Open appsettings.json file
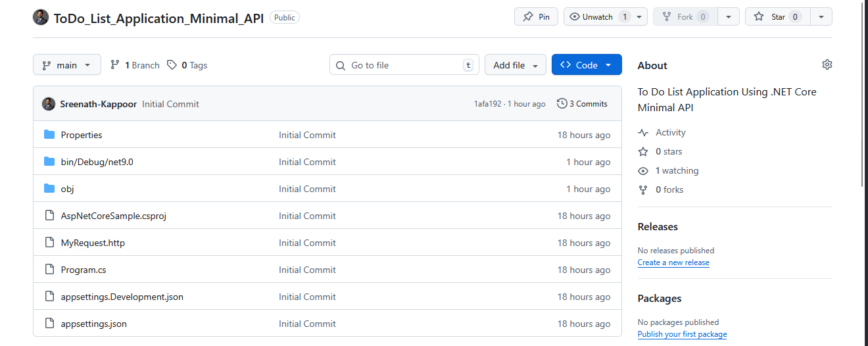The image size is (868, 346). pos(94,324)
